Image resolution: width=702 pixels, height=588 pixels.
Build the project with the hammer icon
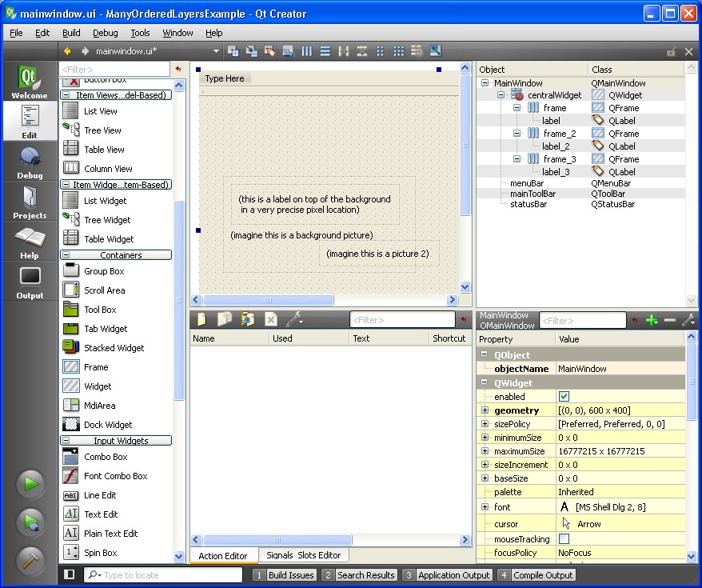point(30,561)
